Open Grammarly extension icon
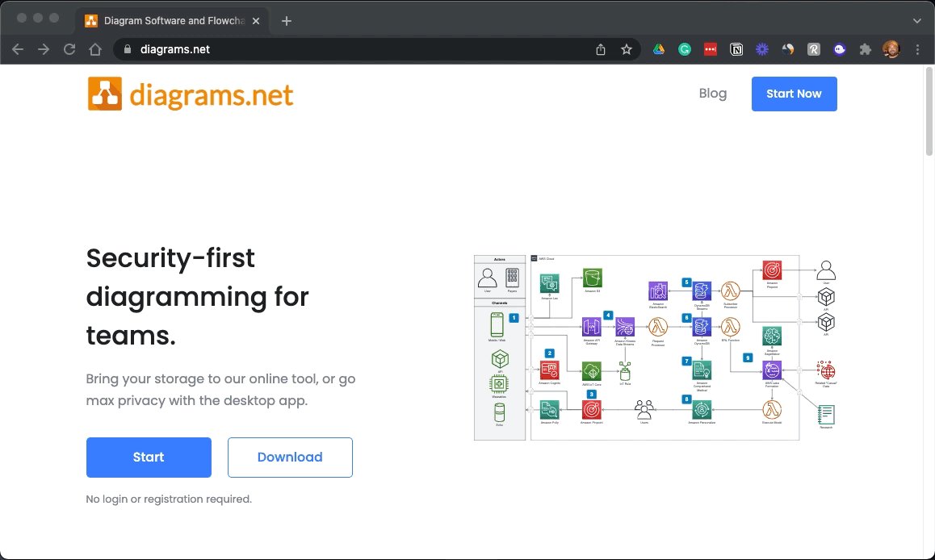The height and width of the screenshot is (560, 935). [685, 49]
